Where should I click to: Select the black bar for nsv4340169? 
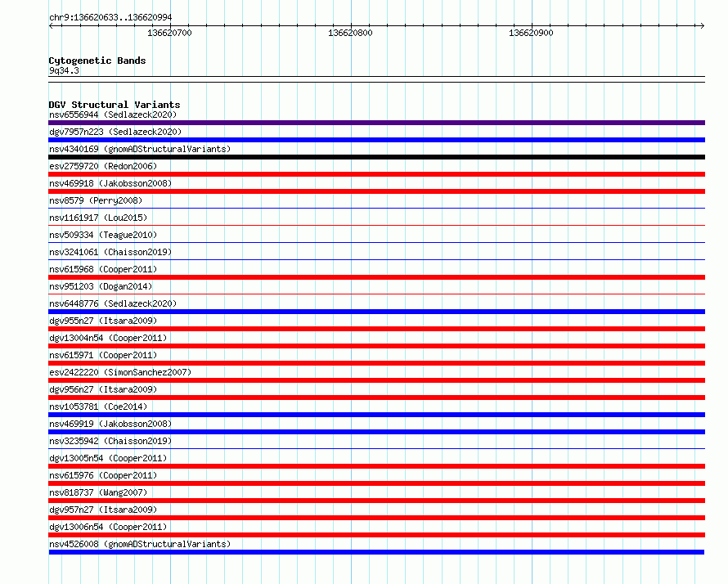tap(376, 157)
